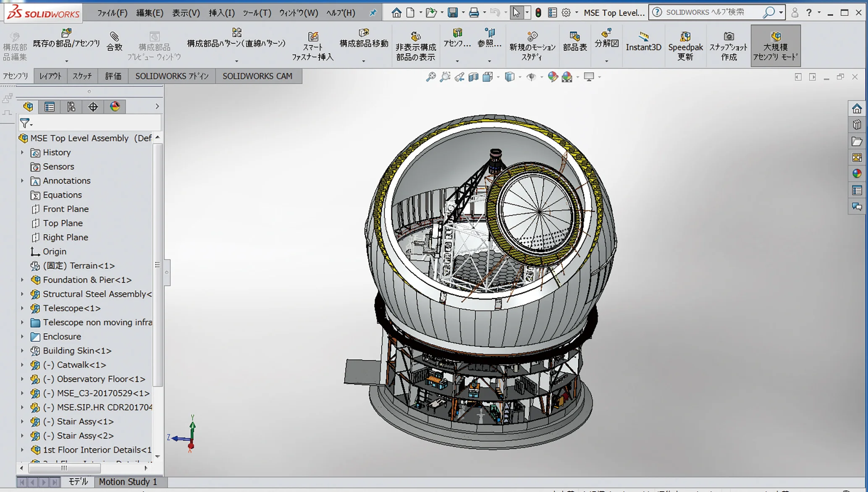The width and height of the screenshot is (868, 492).
Task: Switch to the Motion Study 1 tab
Action: pyautogui.click(x=128, y=482)
